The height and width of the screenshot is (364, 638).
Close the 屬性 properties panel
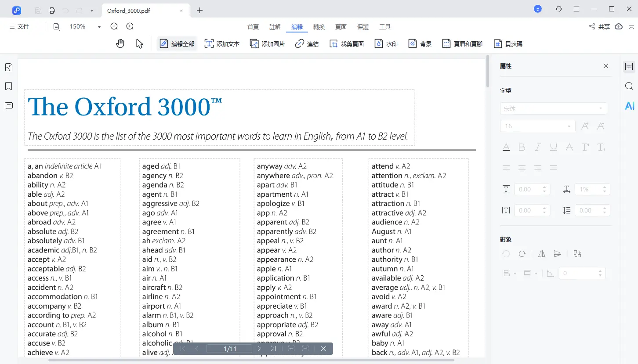pyautogui.click(x=606, y=66)
